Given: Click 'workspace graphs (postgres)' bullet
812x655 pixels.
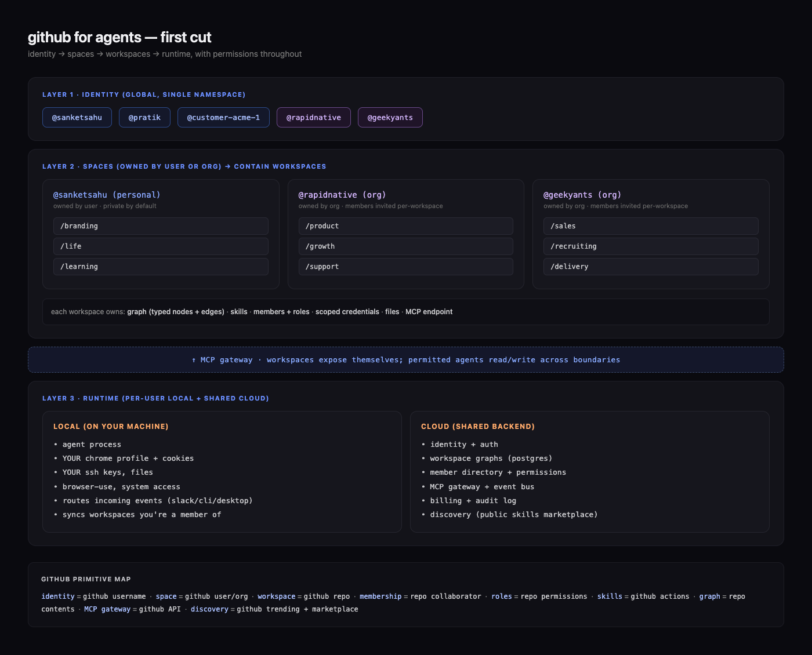Looking at the screenshot, I should tap(487, 458).
